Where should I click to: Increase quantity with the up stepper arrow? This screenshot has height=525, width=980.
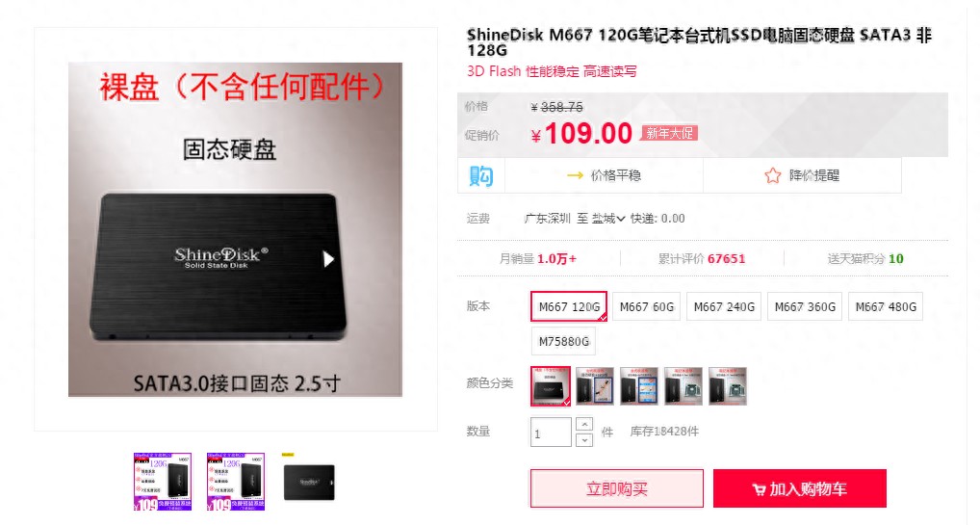(x=583, y=424)
